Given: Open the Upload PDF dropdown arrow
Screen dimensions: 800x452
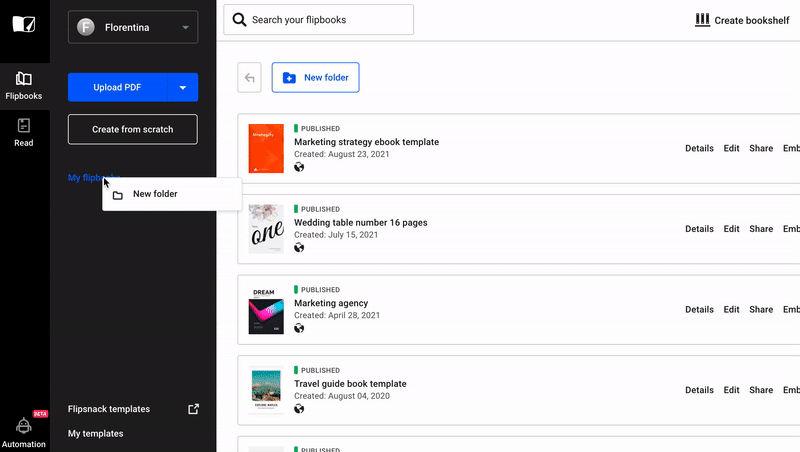Looking at the screenshot, I should point(183,87).
